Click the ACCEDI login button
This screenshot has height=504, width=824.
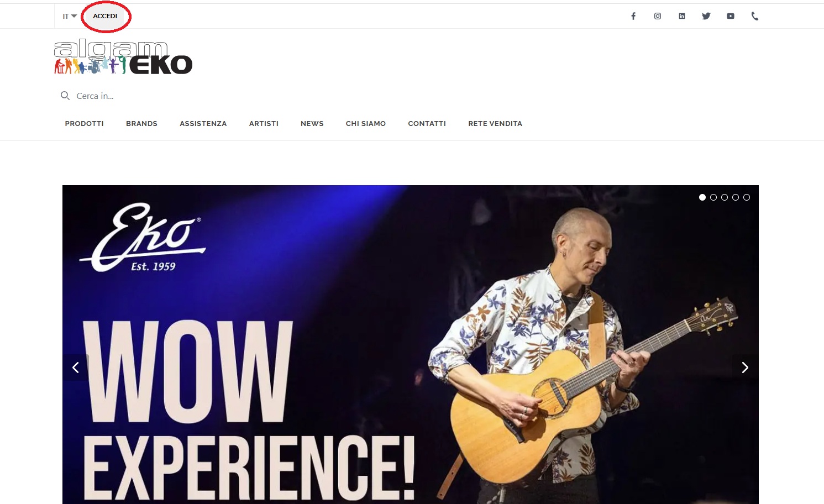105,16
